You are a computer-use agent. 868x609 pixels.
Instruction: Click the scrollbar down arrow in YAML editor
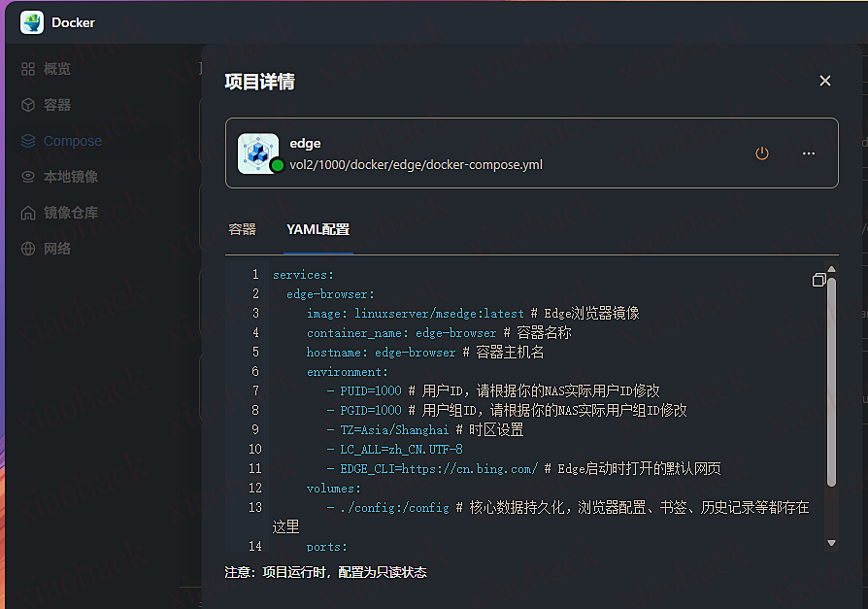(x=831, y=543)
